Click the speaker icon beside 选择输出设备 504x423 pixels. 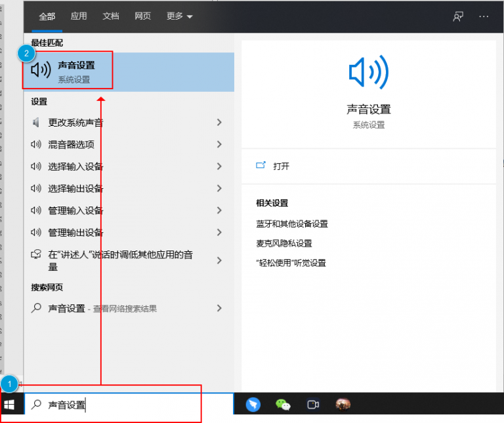coord(36,188)
